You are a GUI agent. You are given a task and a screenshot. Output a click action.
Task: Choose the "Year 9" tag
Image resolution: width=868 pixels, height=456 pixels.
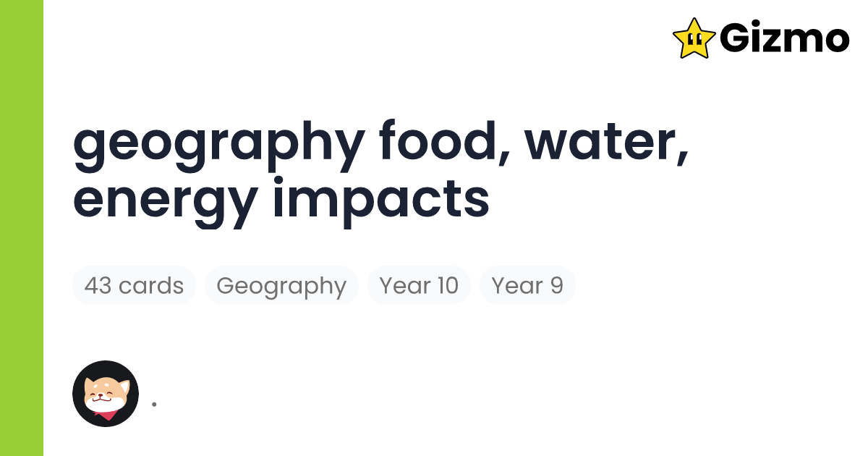(x=527, y=286)
